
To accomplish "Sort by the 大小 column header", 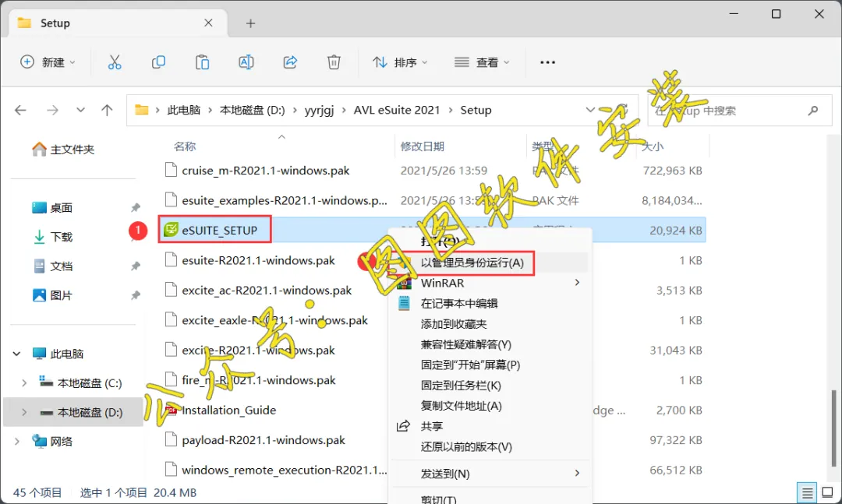I will (x=653, y=146).
